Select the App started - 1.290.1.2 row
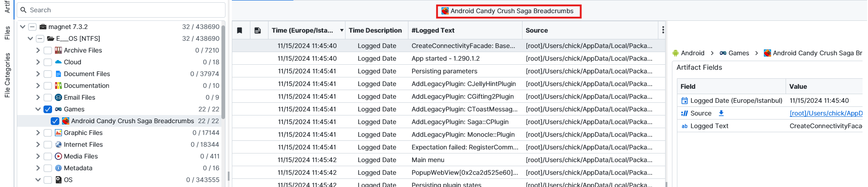This screenshot has width=868, height=187. (445, 58)
